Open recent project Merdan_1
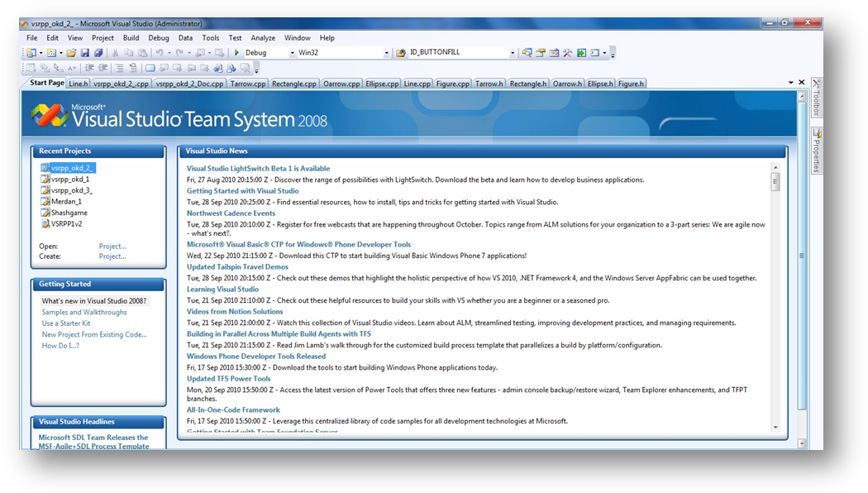868x493 pixels. click(x=61, y=202)
